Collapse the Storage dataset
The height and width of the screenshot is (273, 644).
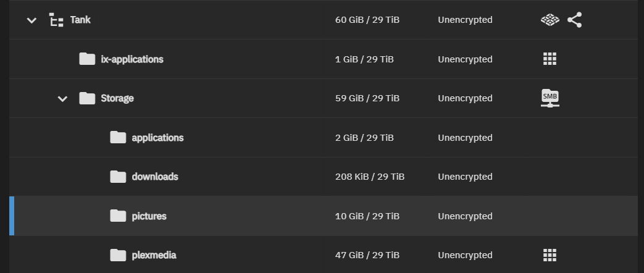coord(62,98)
